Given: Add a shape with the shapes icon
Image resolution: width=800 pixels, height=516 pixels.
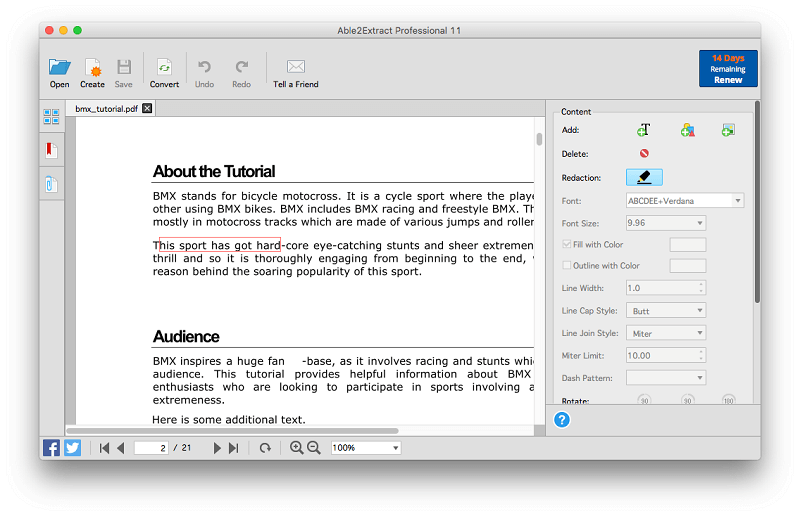Looking at the screenshot, I should [x=687, y=130].
